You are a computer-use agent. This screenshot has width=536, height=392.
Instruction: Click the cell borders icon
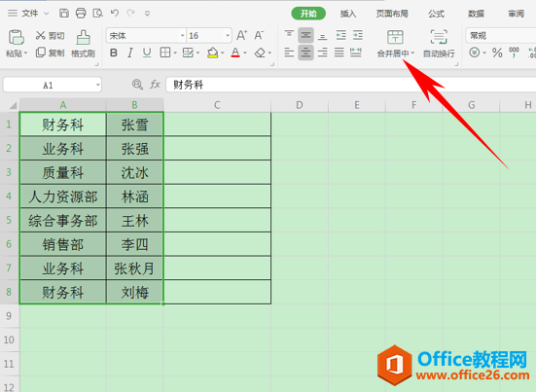click(165, 53)
